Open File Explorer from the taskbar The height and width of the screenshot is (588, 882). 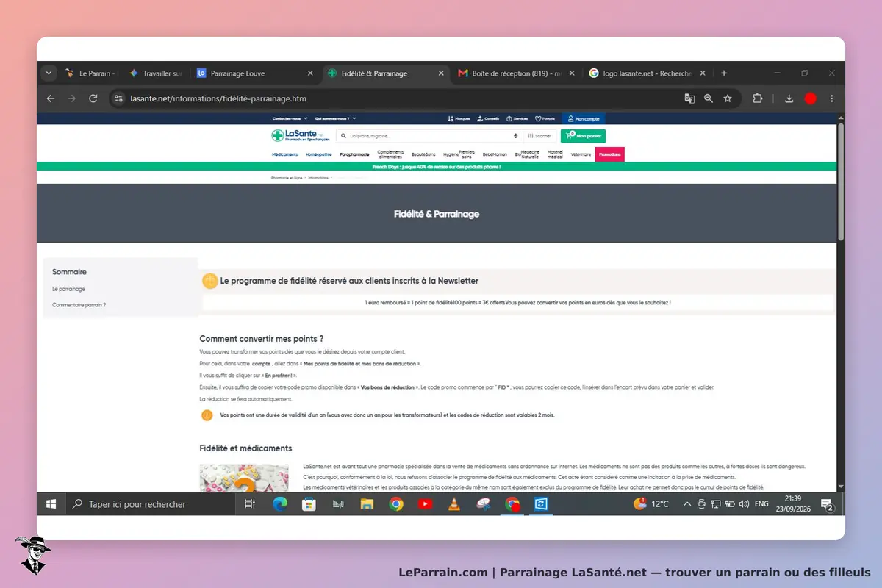coord(367,504)
